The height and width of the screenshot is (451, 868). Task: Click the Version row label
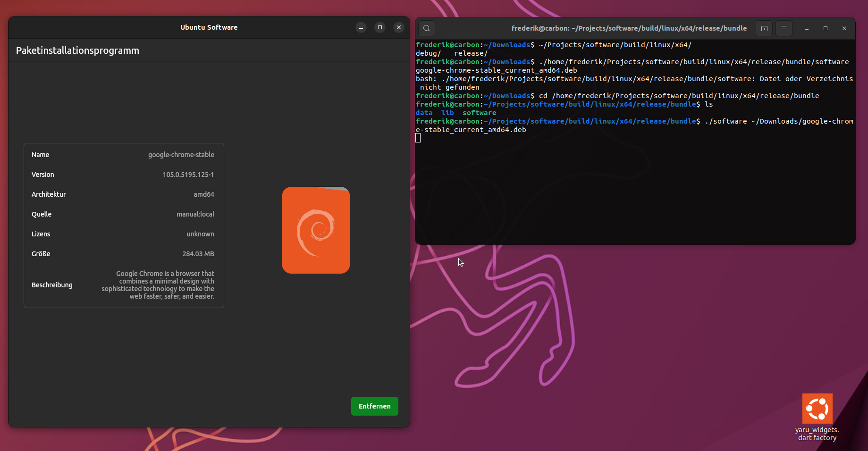coord(43,175)
